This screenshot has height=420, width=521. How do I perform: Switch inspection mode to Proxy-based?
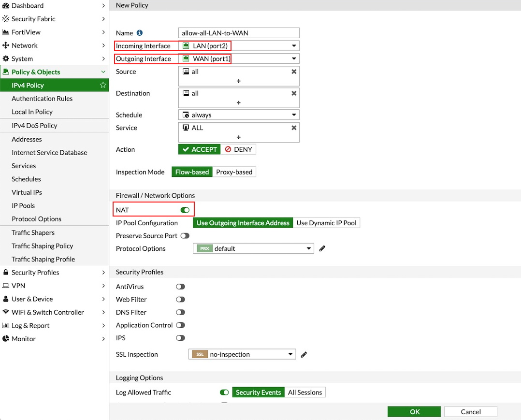(x=234, y=172)
